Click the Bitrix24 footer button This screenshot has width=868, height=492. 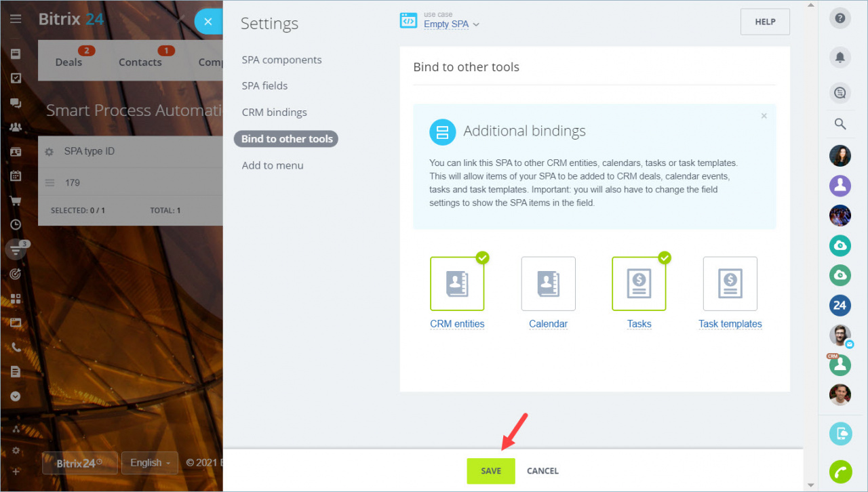80,463
